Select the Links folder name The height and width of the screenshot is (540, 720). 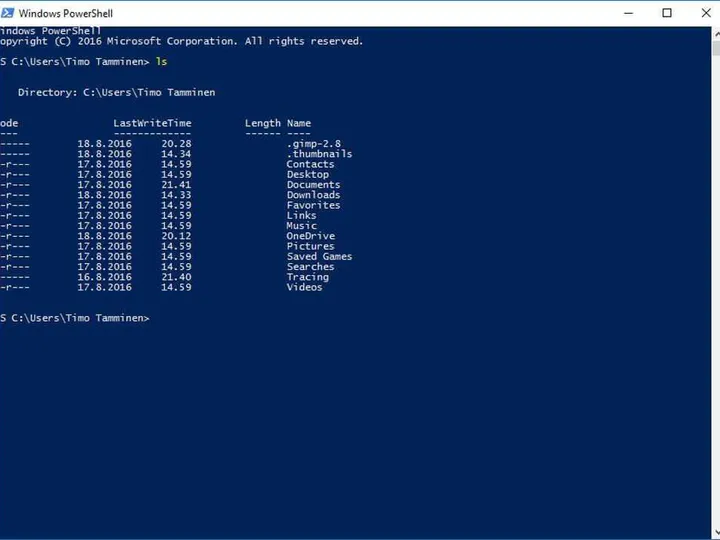(302, 215)
